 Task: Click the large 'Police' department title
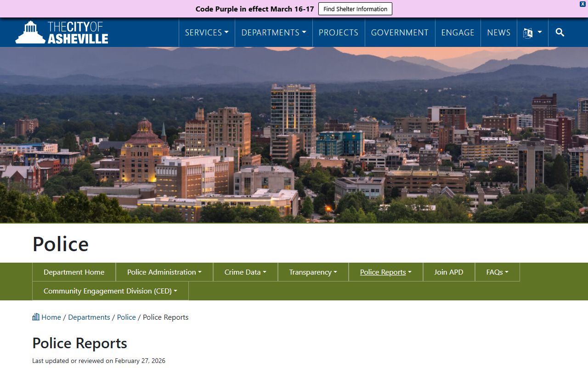pos(61,243)
